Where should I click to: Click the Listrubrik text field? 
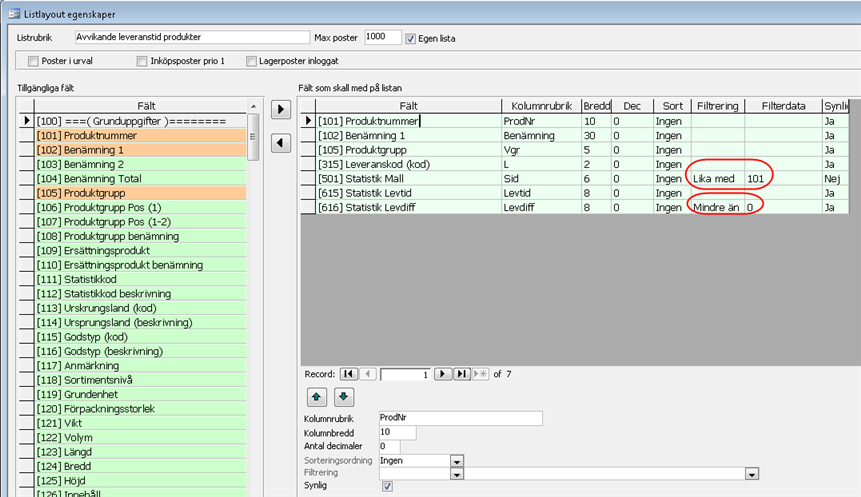coord(192,38)
